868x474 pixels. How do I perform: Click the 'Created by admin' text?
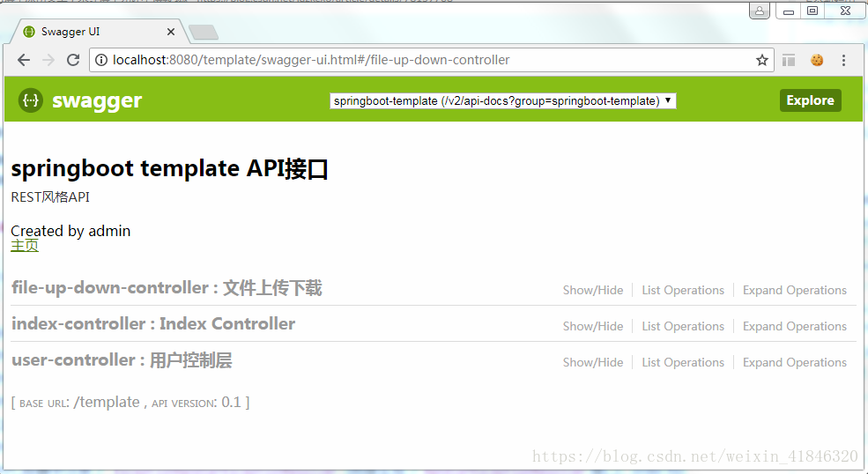pos(70,231)
